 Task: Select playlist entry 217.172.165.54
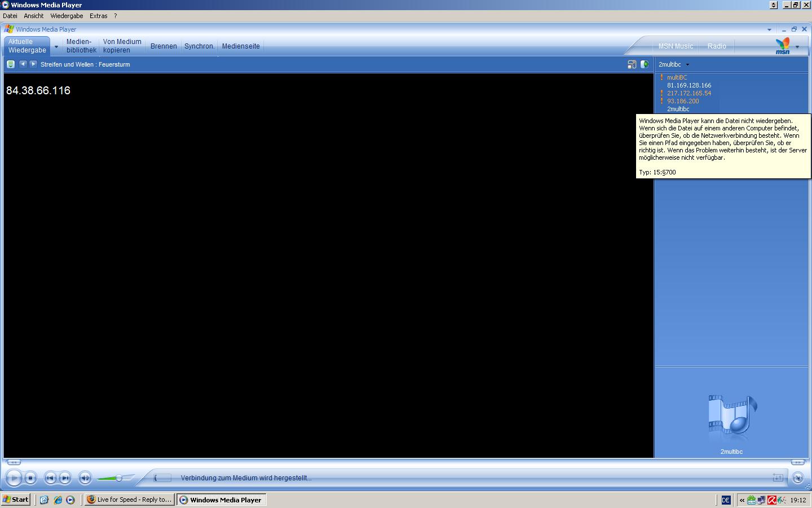click(x=689, y=93)
